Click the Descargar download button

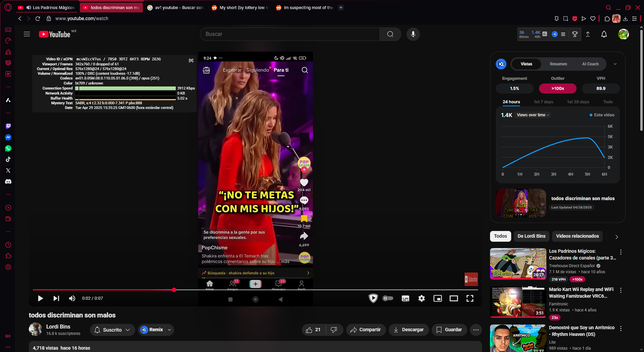(408, 330)
